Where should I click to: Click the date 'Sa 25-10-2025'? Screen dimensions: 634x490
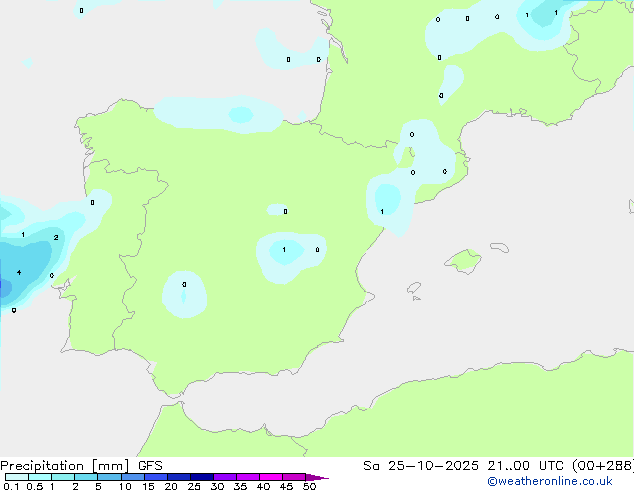click(x=421, y=466)
